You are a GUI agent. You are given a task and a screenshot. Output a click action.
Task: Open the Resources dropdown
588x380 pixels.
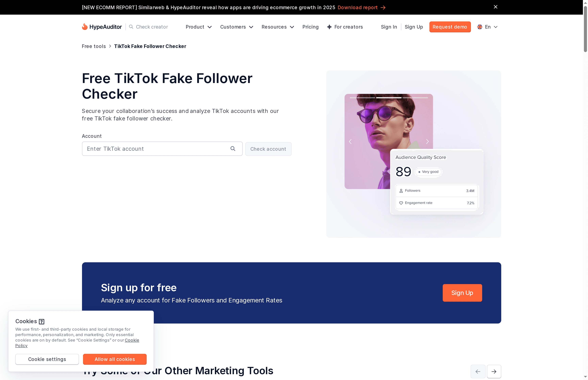tap(277, 27)
